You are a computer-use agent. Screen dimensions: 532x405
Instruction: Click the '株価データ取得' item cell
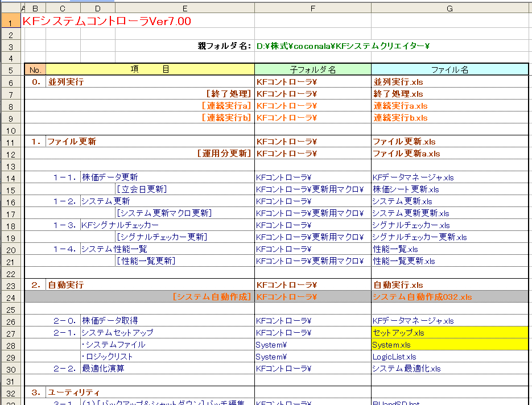(x=110, y=321)
